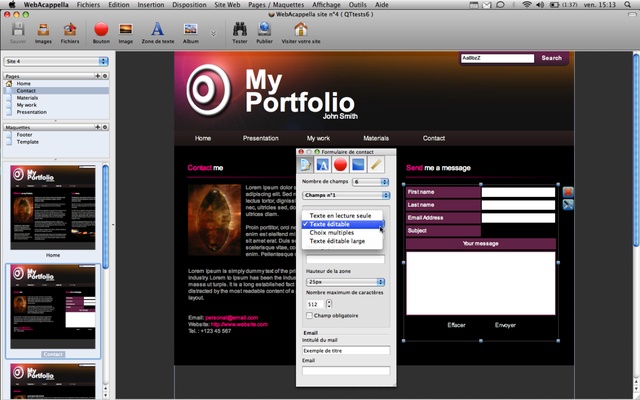Click the Email field at the panel bottom

[x=346, y=371]
